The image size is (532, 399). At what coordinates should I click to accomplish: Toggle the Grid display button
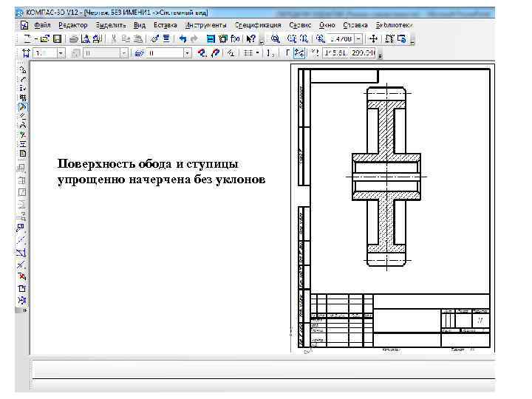(248, 53)
